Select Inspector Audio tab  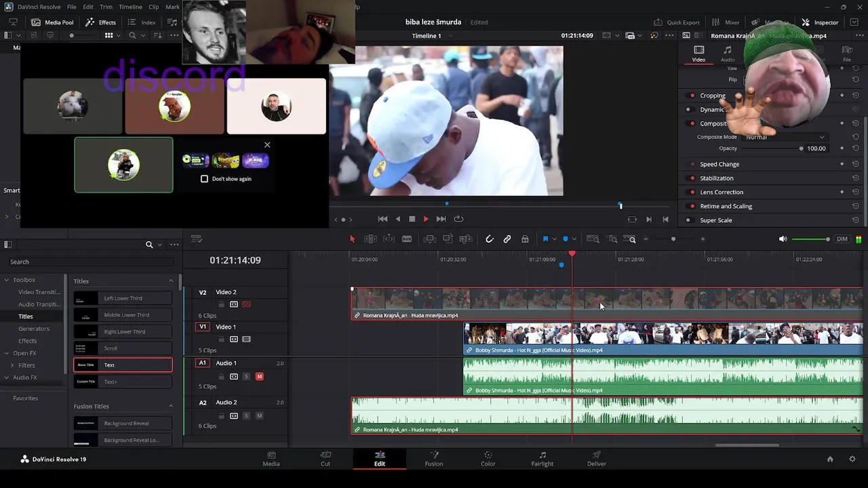point(728,54)
